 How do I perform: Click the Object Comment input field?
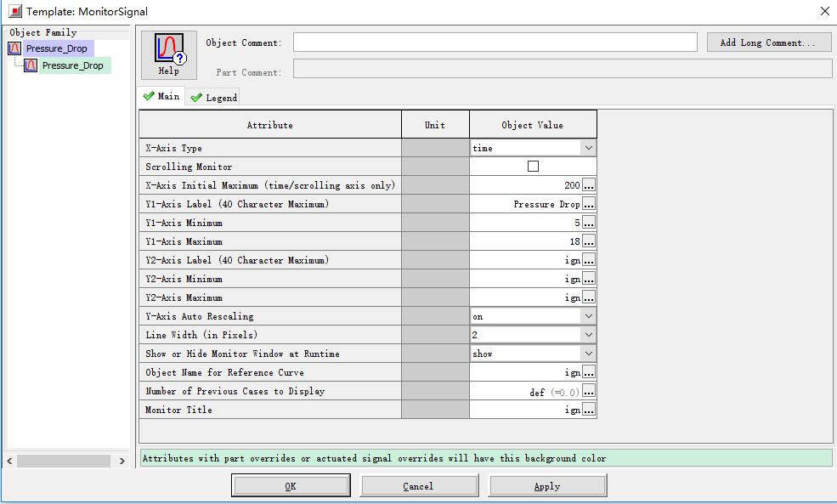coord(495,42)
